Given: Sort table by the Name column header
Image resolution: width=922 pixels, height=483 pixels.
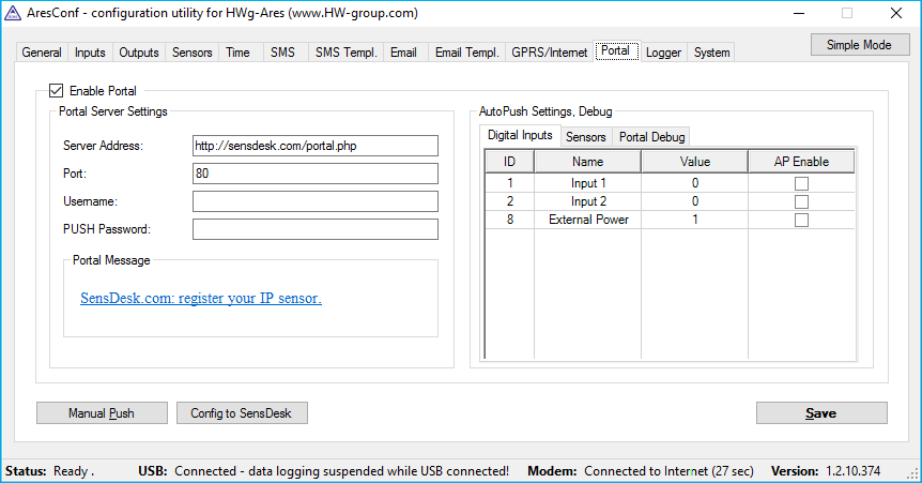Looking at the screenshot, I should (588, 162).
